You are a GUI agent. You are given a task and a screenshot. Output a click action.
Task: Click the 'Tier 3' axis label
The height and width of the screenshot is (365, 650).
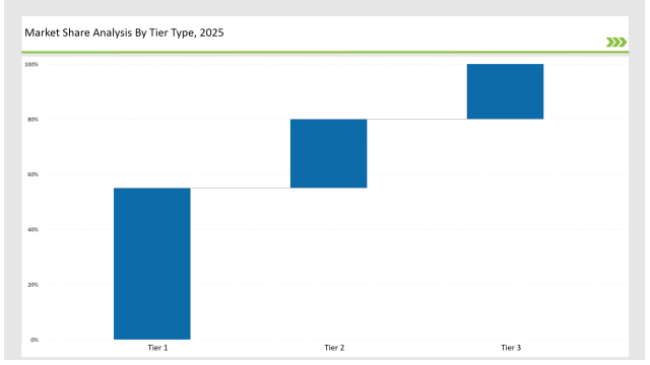(x=511, y=348)
